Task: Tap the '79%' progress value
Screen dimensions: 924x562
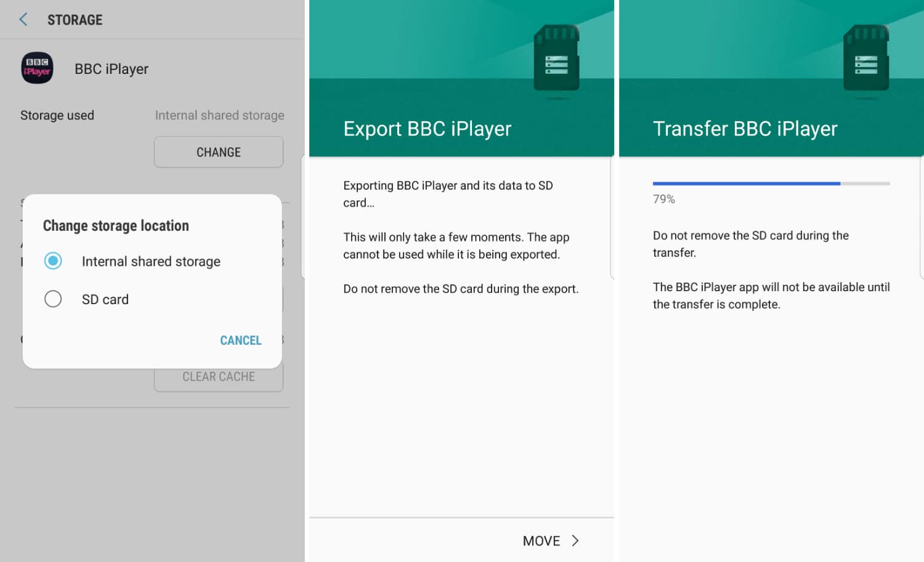Action: 664,199
